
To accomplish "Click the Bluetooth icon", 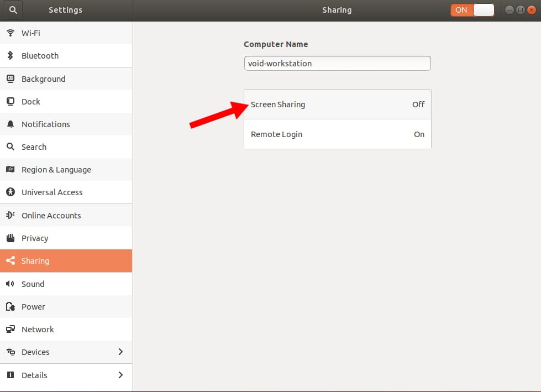I will click(x=10, y=55).
